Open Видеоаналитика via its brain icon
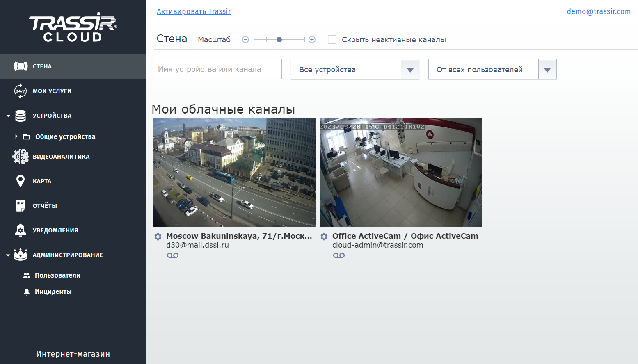 [20, 157]
